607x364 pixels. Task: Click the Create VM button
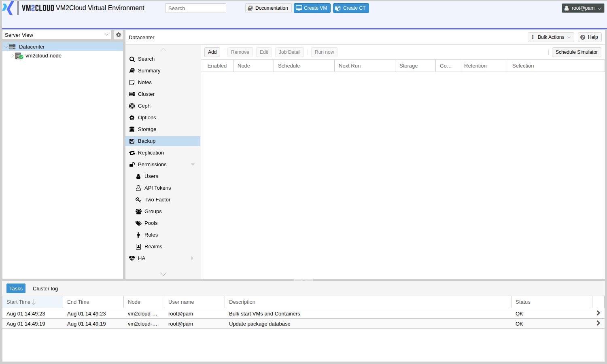(x=312, y=8)
